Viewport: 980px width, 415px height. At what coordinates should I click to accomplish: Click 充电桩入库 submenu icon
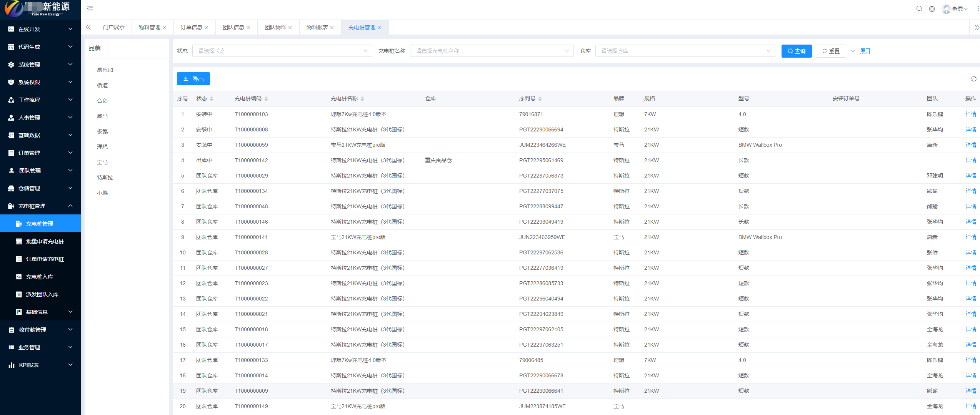coord(19,277)
